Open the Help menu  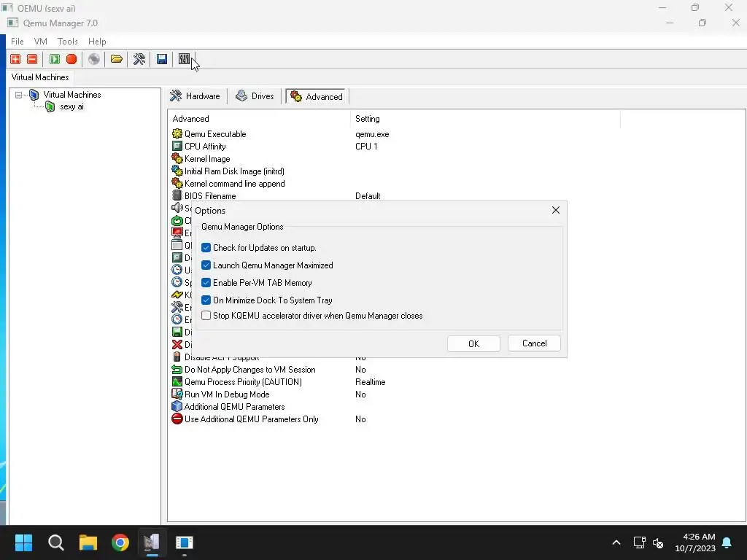click(97, 42)
